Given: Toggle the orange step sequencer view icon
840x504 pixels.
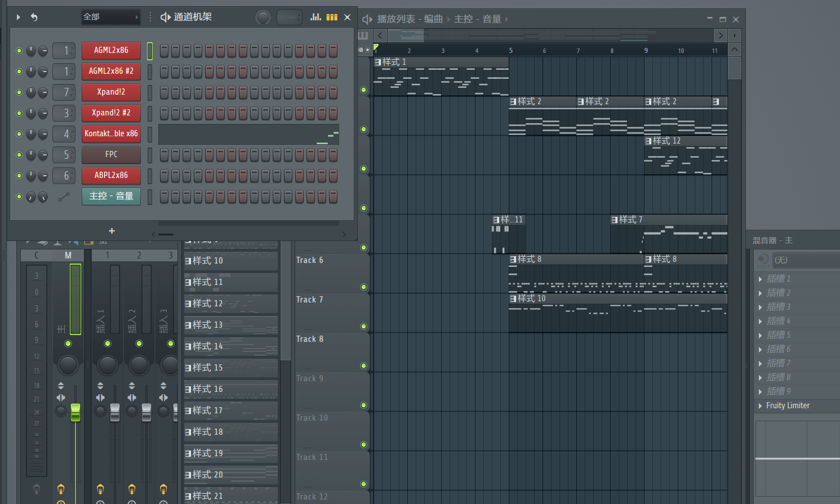Looking at the screenshot, I should click(x=332, y=17).
